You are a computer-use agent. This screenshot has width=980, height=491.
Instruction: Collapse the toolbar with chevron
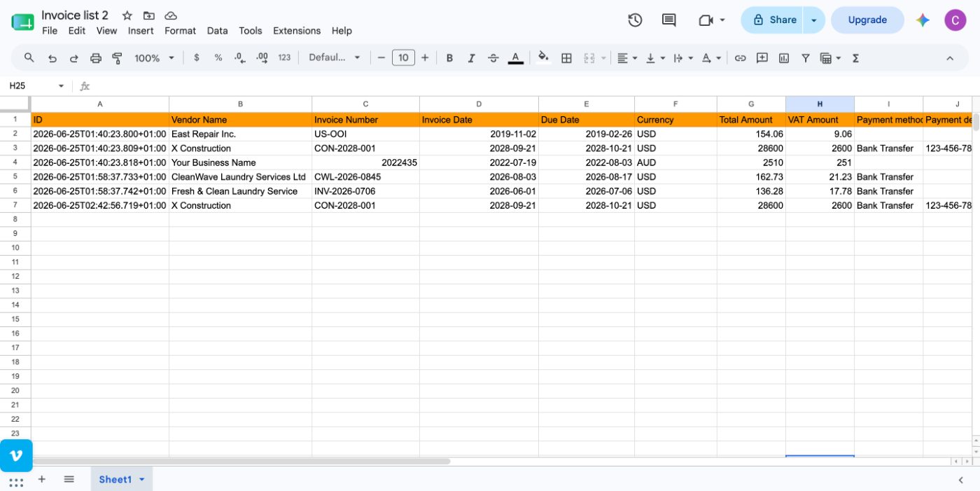tap(950, 58)
